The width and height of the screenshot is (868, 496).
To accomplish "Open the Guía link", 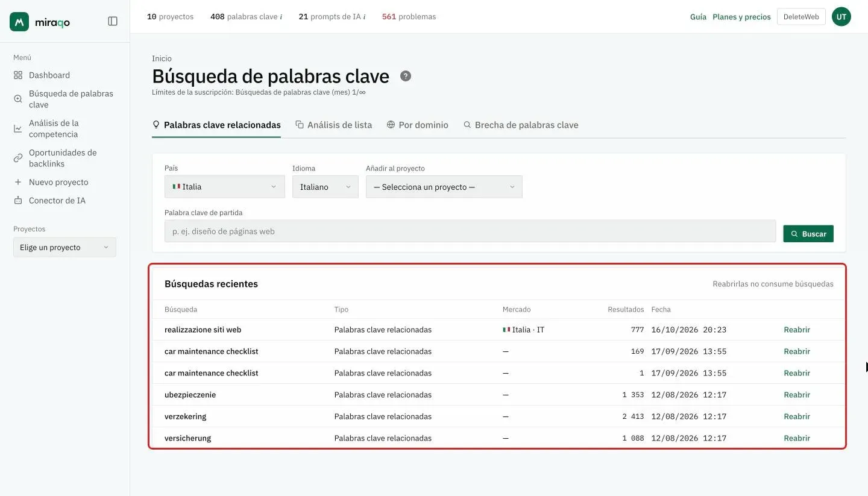I will (698, 17).
